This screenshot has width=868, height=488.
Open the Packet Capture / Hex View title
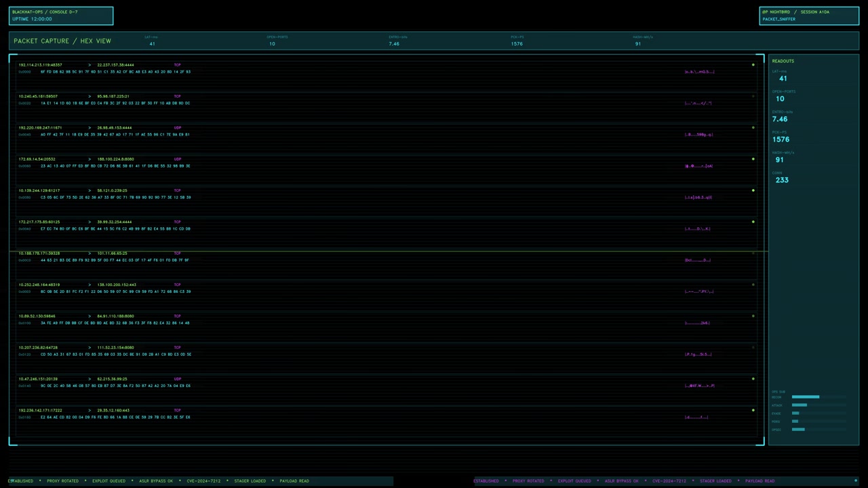tap(62, 41)
